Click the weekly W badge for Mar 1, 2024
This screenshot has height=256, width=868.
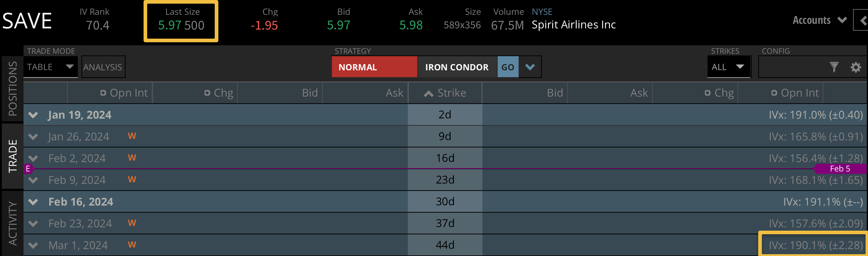pyautogui.click(x=132, y=245)
